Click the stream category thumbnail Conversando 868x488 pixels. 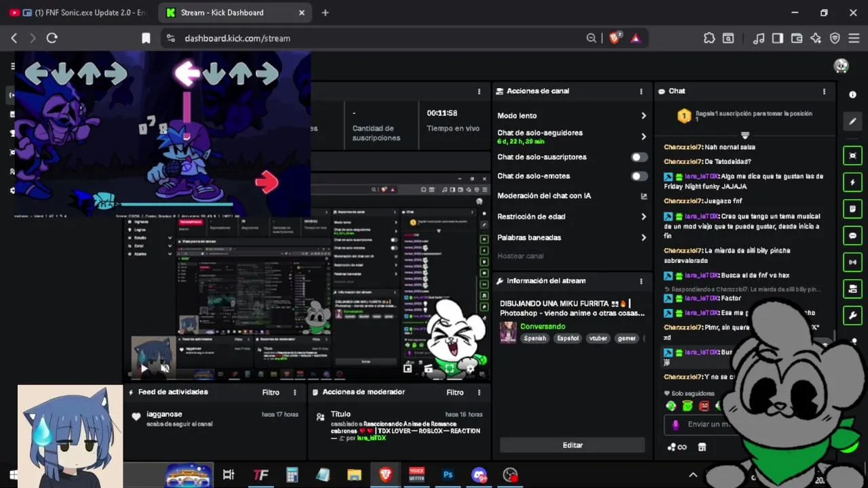point(508,332)
